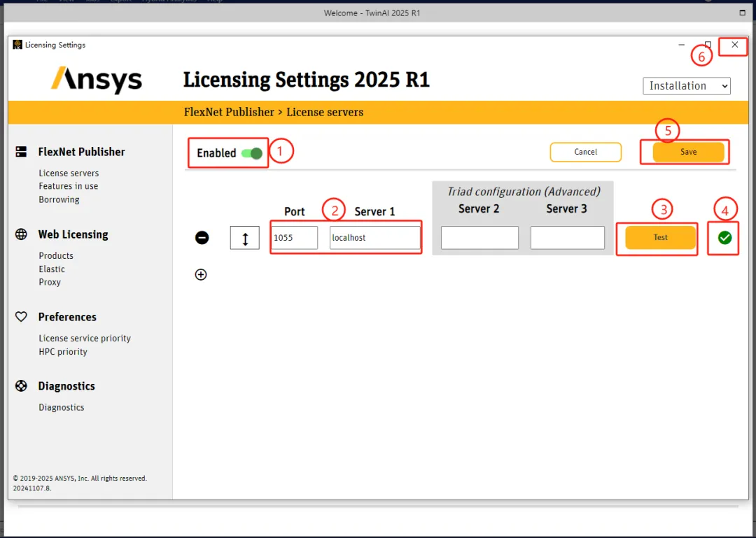Add a new server row with plus icon
Screen dimensions: 756x538
click(x=201, y=275)
